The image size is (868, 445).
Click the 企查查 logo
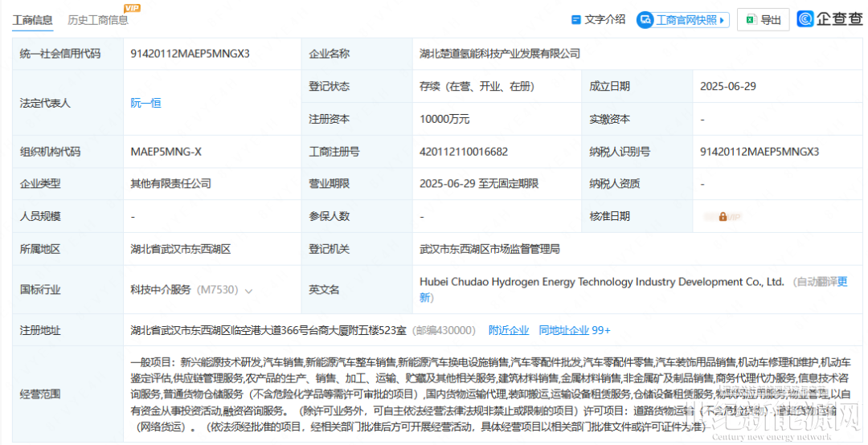pyautogui.click(x=829, y=19)
